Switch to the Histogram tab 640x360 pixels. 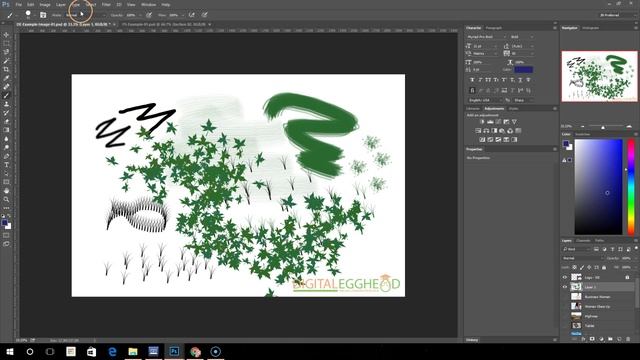[590, 28]
